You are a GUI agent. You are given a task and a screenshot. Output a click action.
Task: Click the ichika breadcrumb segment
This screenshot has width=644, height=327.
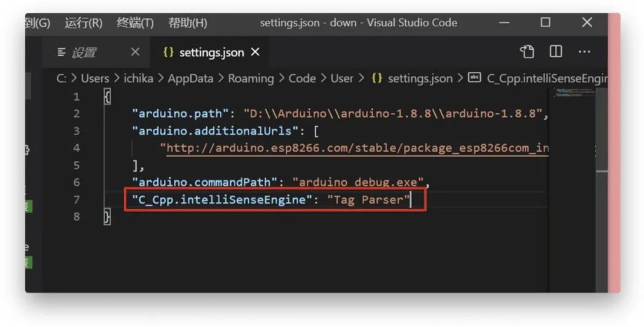[138, 79]
